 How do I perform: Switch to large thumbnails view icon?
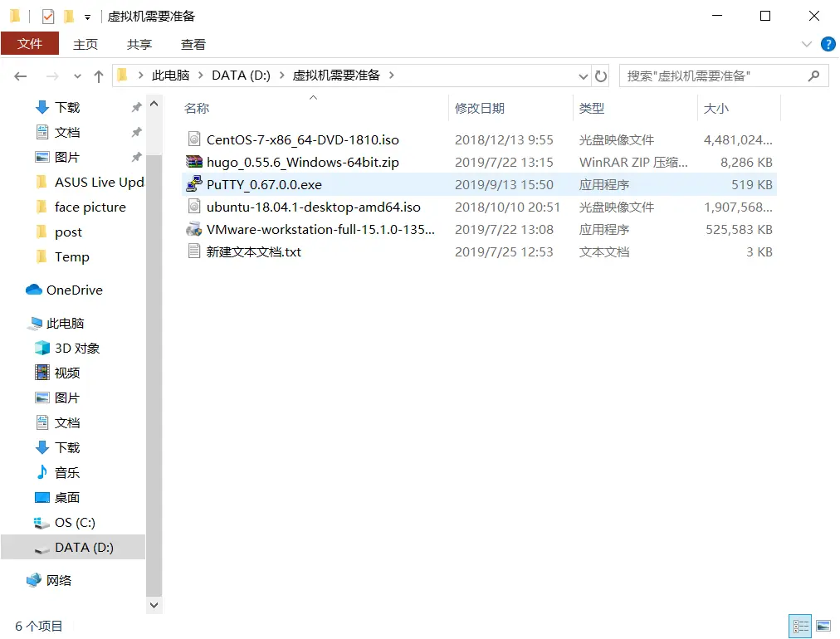[x=823, y=626]
